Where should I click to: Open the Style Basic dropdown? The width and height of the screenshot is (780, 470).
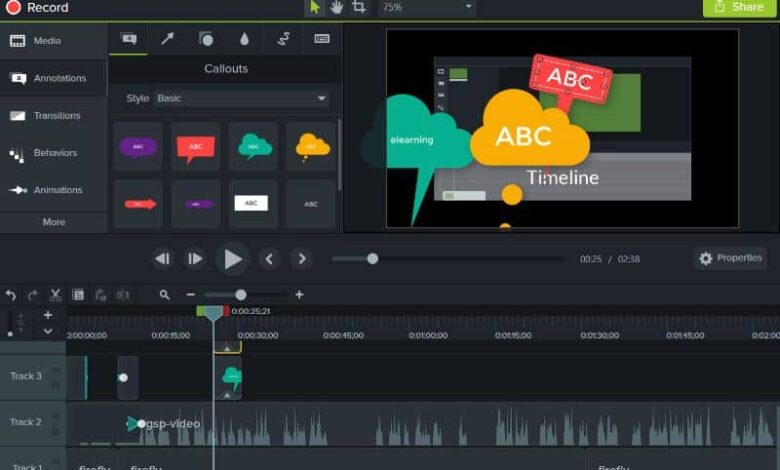click(x=242, y=98)
